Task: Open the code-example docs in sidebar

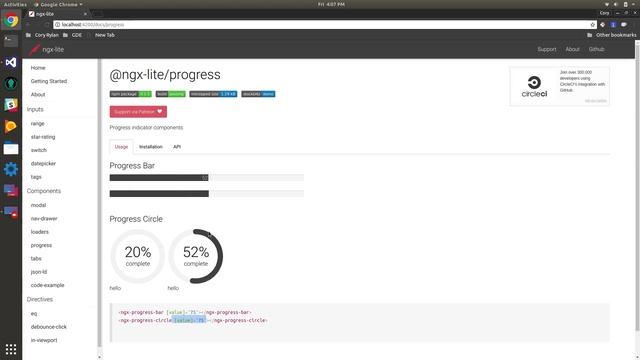Action: 47,285
